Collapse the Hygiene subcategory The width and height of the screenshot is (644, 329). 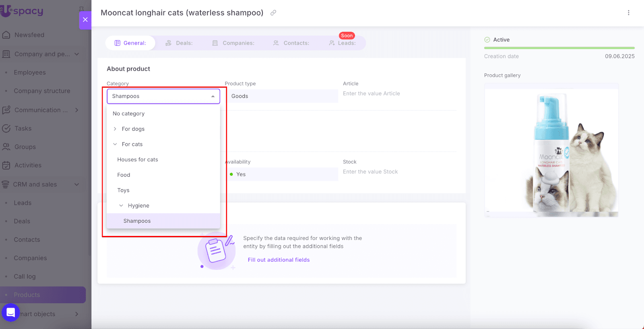tap(121, 206)
